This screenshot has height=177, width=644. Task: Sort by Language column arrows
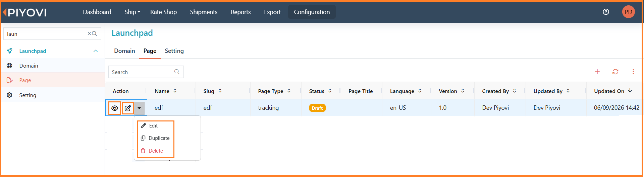[x=420, y=91]
